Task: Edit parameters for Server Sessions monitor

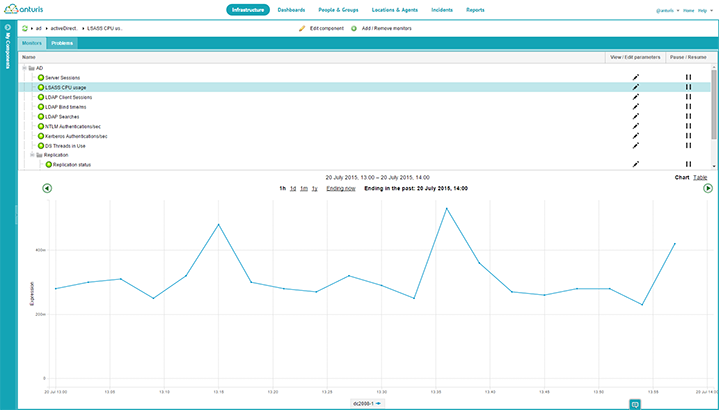Action: (635, 77)
